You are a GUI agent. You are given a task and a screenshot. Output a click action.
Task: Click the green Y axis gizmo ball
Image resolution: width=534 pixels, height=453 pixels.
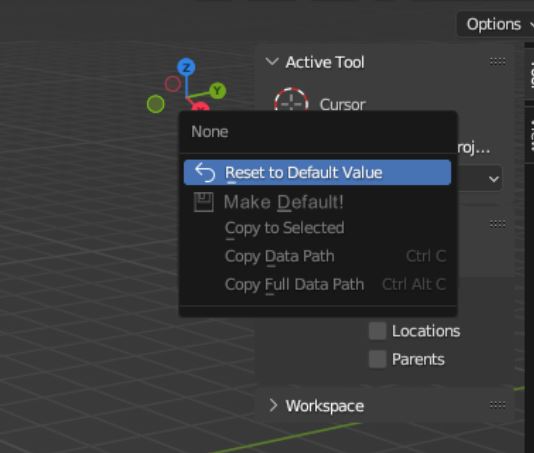click(x=217, y=91)
